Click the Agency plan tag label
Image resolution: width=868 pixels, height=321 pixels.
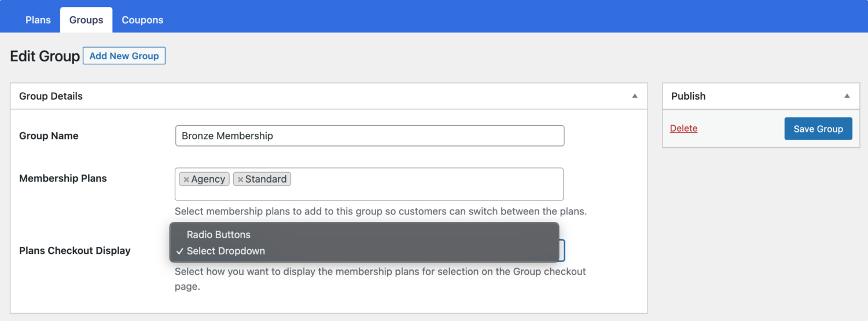click(208, 180)
